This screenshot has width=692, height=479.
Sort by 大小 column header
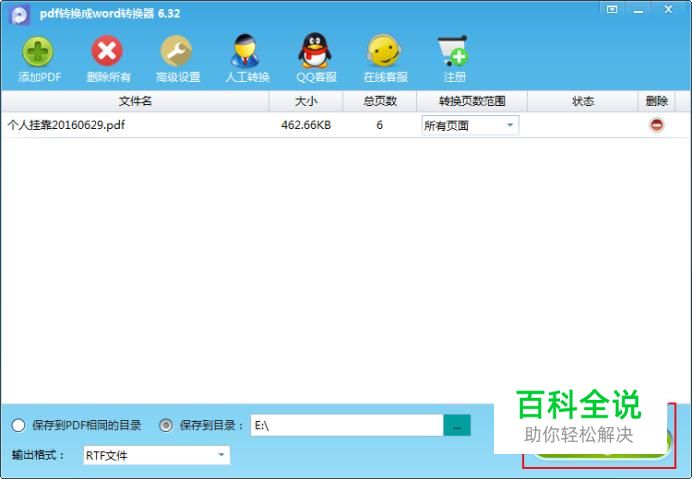pos(306,102)
